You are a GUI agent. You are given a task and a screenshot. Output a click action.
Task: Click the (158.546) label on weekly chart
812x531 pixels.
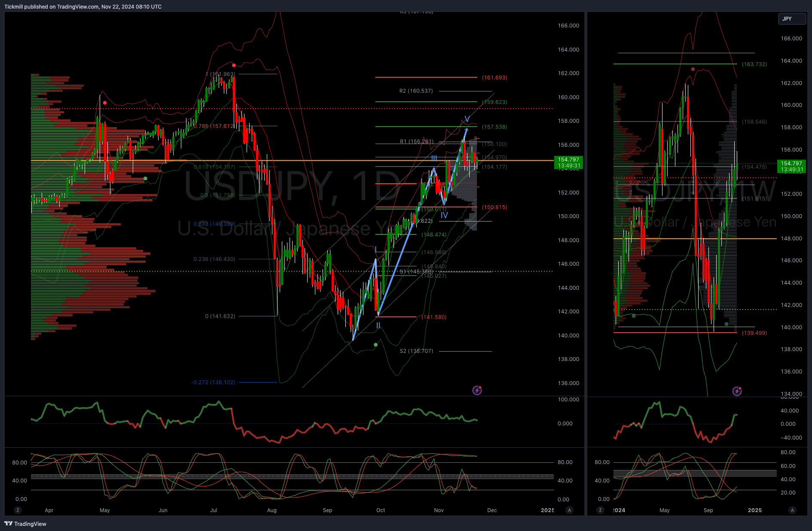[754, 122]
